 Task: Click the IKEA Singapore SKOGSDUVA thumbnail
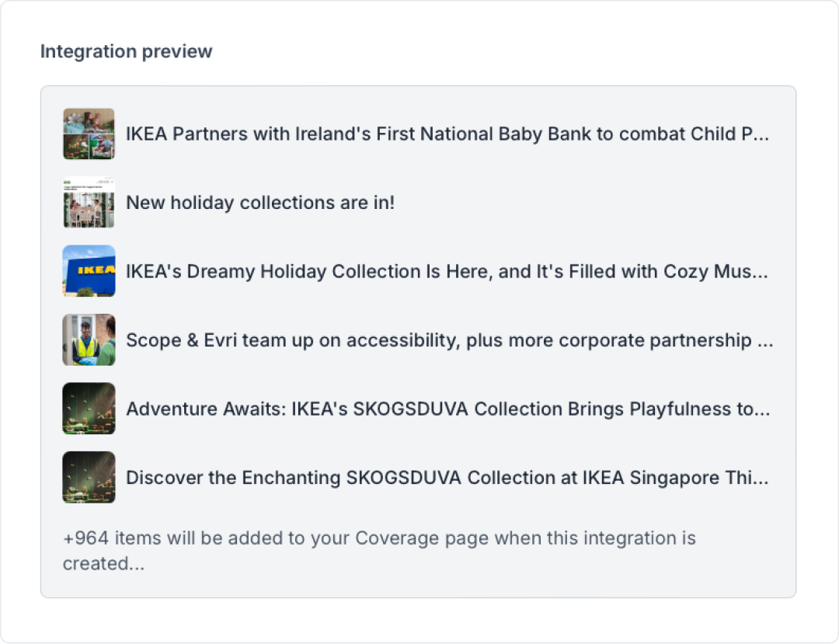click(89, 477)
